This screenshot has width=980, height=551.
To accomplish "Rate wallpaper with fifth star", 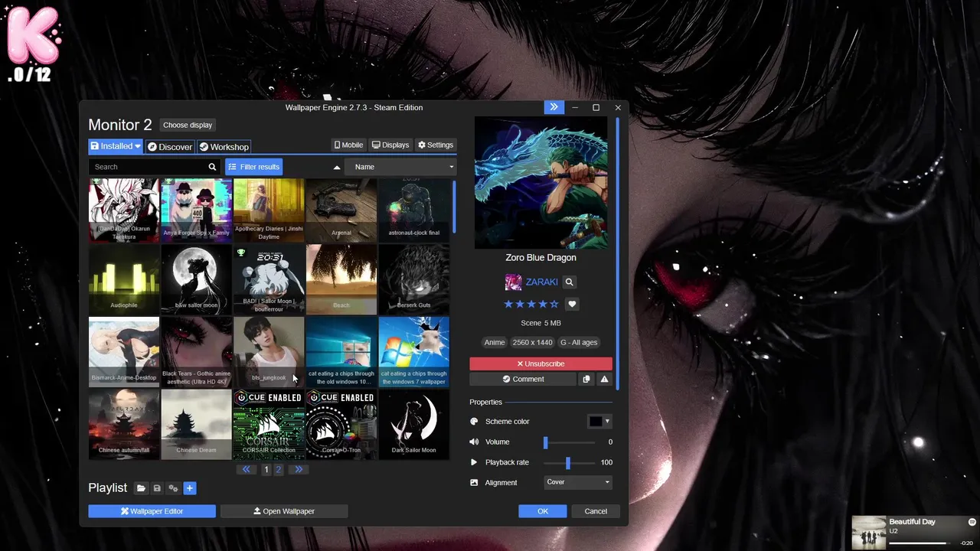I will click(554, 304).
